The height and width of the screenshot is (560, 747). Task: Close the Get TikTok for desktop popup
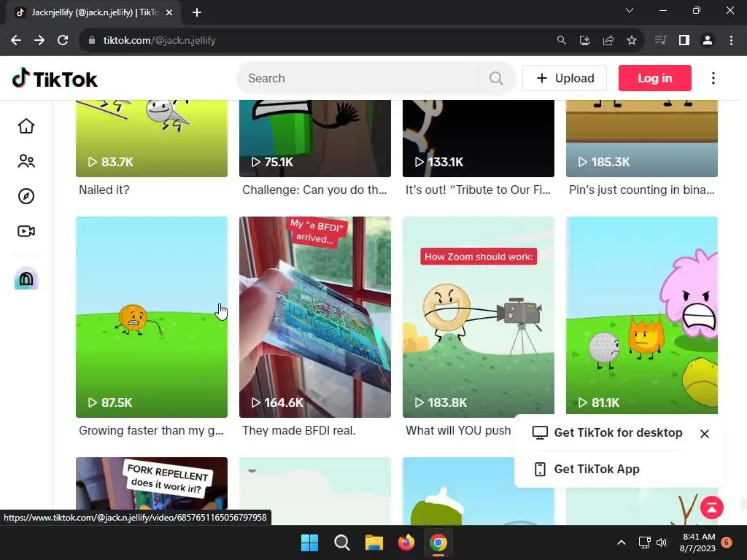[705, 434]
